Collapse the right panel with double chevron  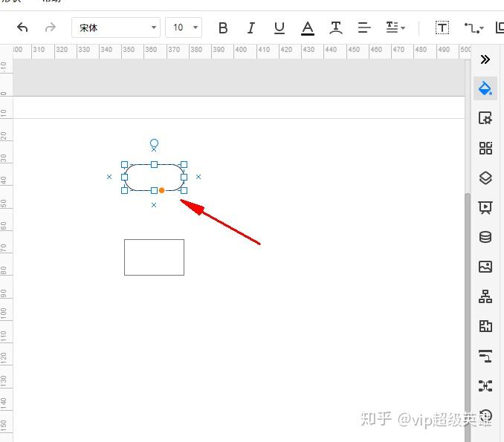click(485, 59)
